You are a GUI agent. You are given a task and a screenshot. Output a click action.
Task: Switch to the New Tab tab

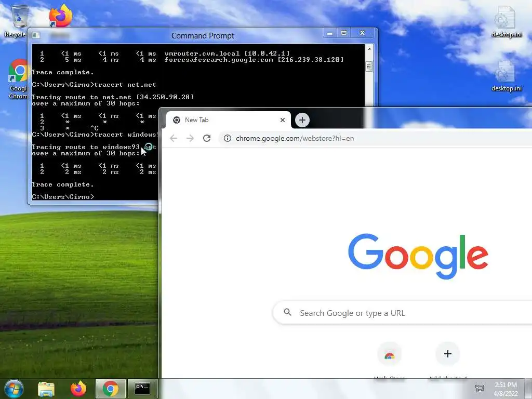click(x=229, y=120)
